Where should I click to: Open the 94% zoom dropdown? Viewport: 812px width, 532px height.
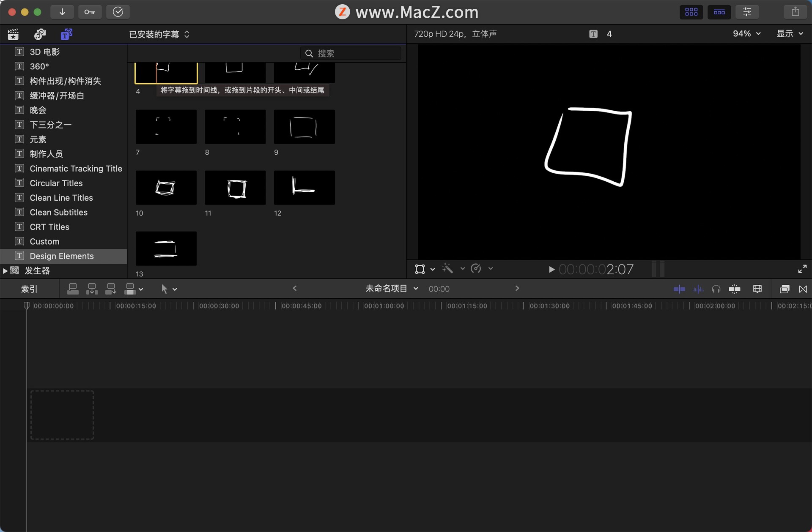746,34
